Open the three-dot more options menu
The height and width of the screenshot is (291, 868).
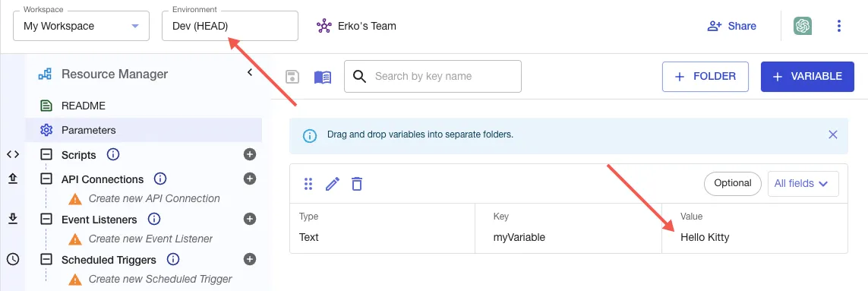click(x=839, y=26)
